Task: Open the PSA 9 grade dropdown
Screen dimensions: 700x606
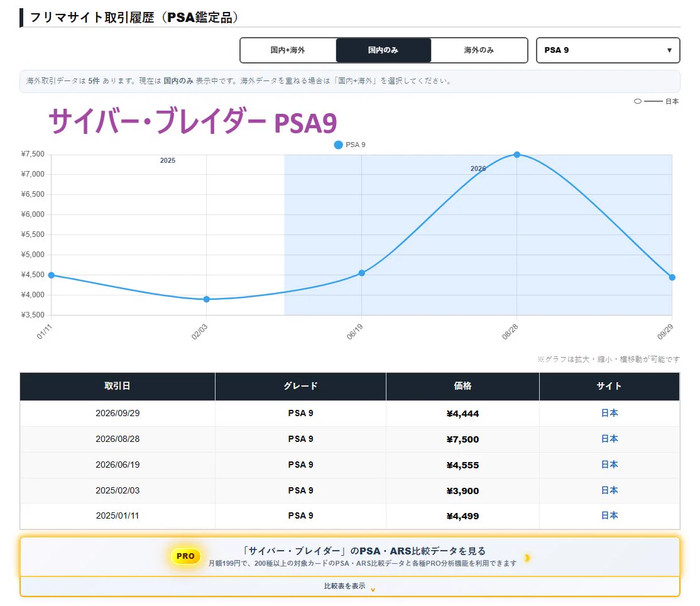Action: coord(608,50)
